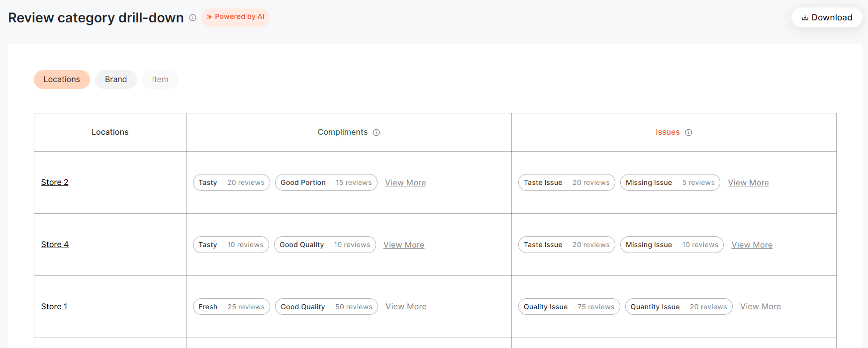This screenshot has width=868, height=348.
Task: Select the Locations tab
Action: coord(62,80)
